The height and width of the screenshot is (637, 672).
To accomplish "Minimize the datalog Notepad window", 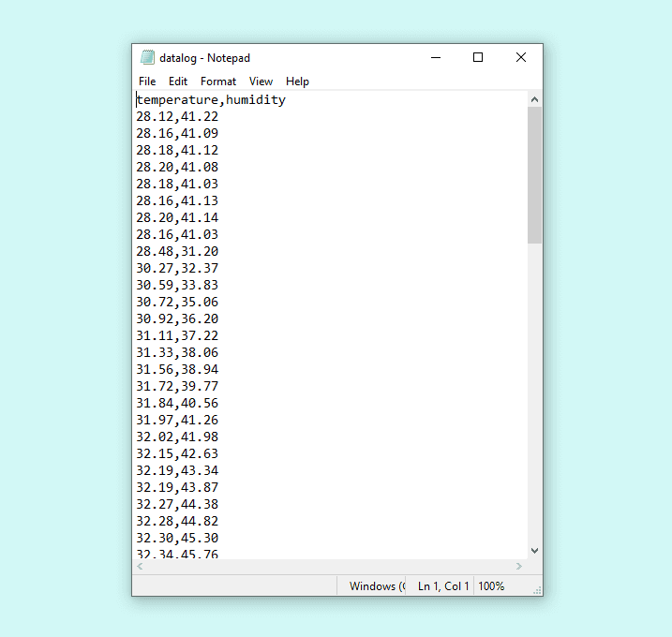I will tap(436, 57).
